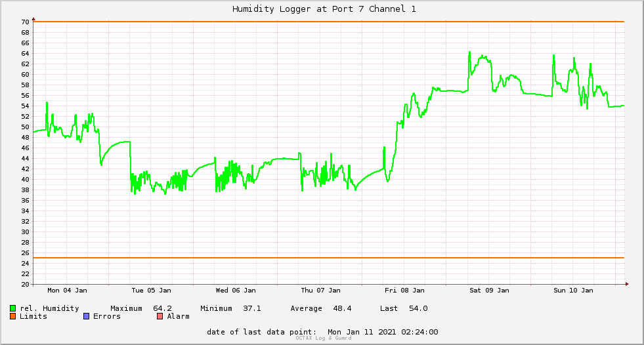Click the Average value 48.4

342,308
